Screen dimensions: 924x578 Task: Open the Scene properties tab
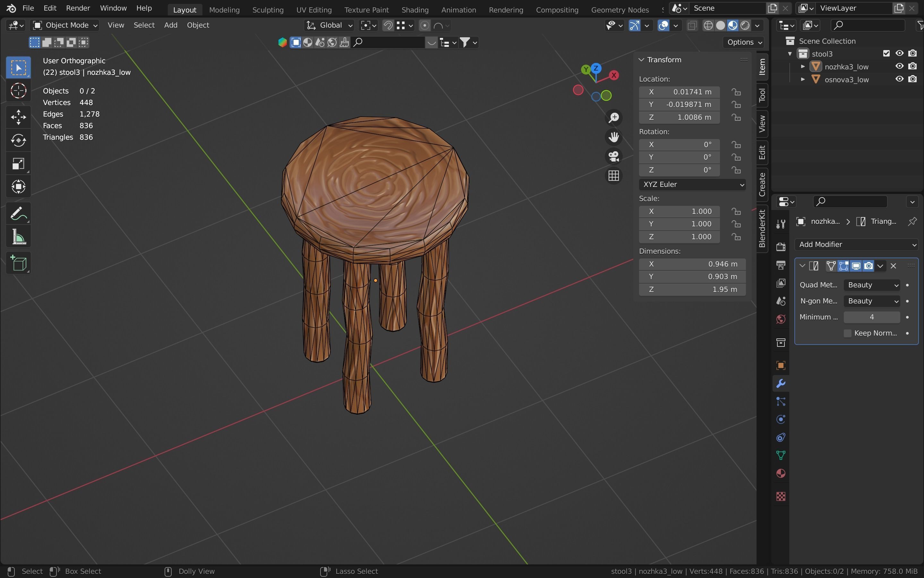(781, 301)
